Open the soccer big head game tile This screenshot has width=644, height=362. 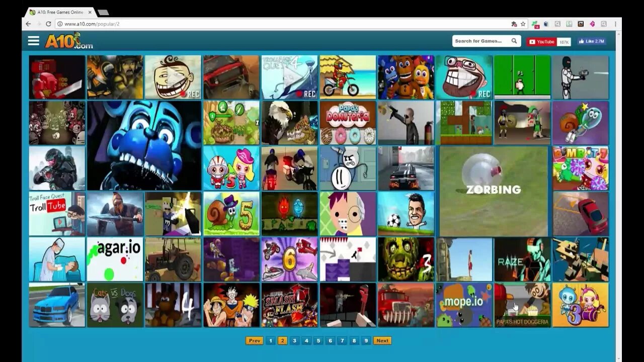pyautogui.click(x=406, y=214)
